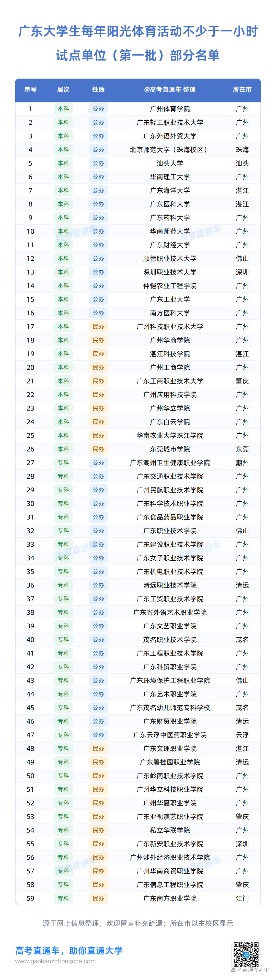This screenshot has width=276, height=980.
Task: Click the city 江门 in row 59
Action: click(243, 898)
